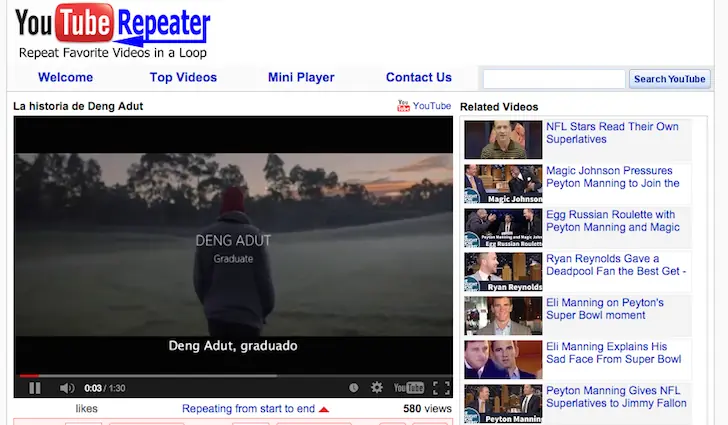The image size is (728, 425).
Task: Open the Ryan Reynolds video thumbnail
Action: (503, 272)
